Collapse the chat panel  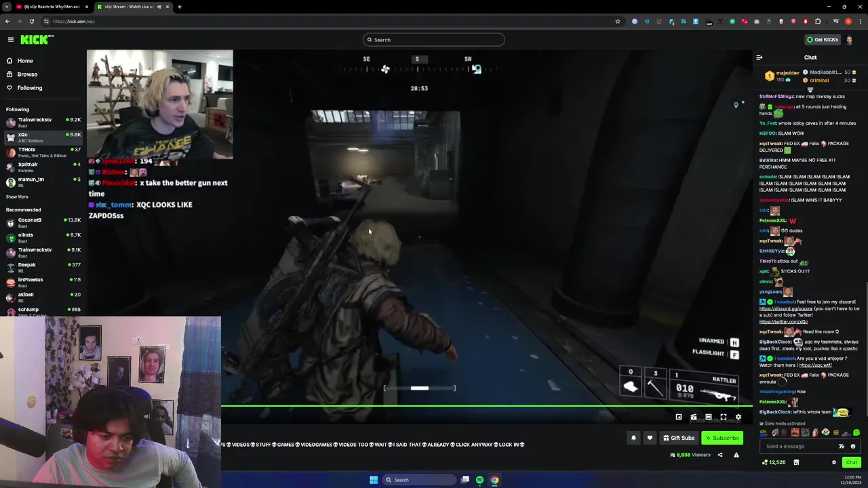pyautogui.click(x=759, y=58)
